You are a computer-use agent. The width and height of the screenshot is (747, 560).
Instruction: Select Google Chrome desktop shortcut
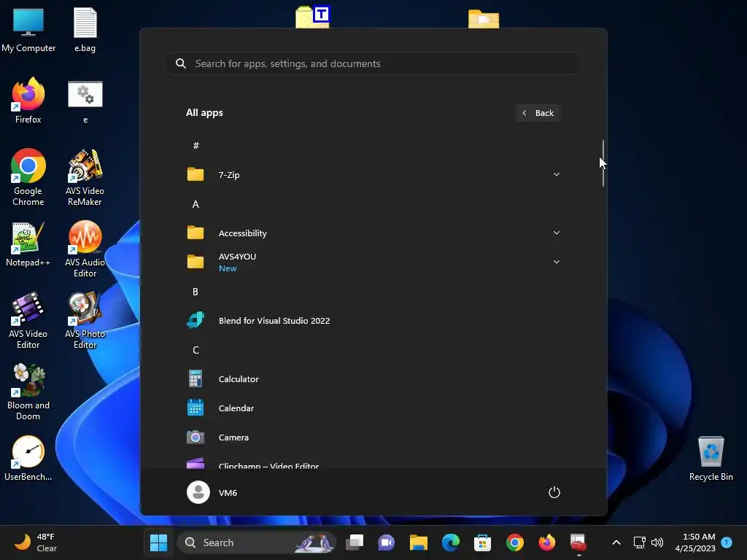[28, 177]
